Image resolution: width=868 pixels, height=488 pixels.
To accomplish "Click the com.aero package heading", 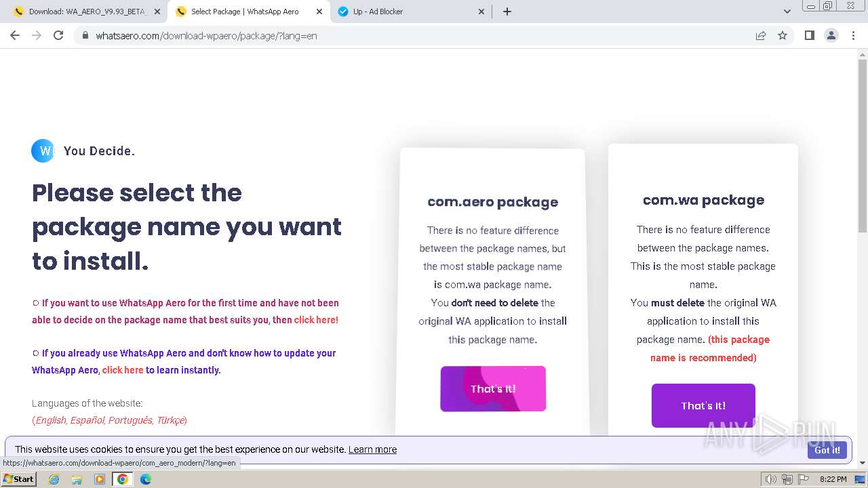I will [493, 202].
